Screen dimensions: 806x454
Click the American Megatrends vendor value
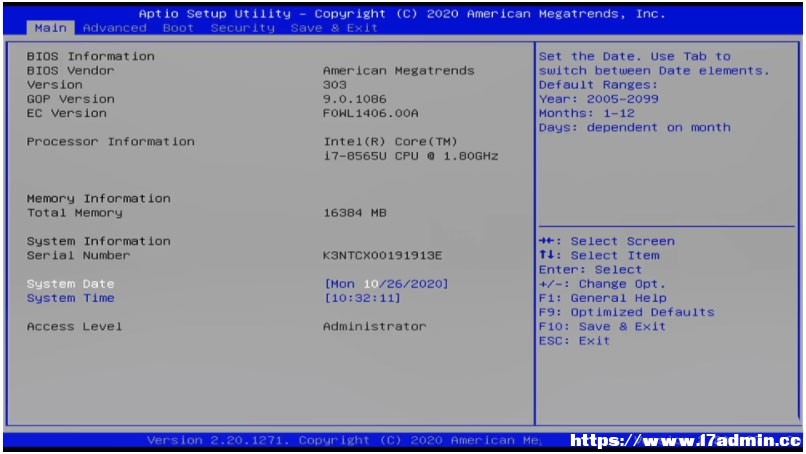[x=399, y=70]
